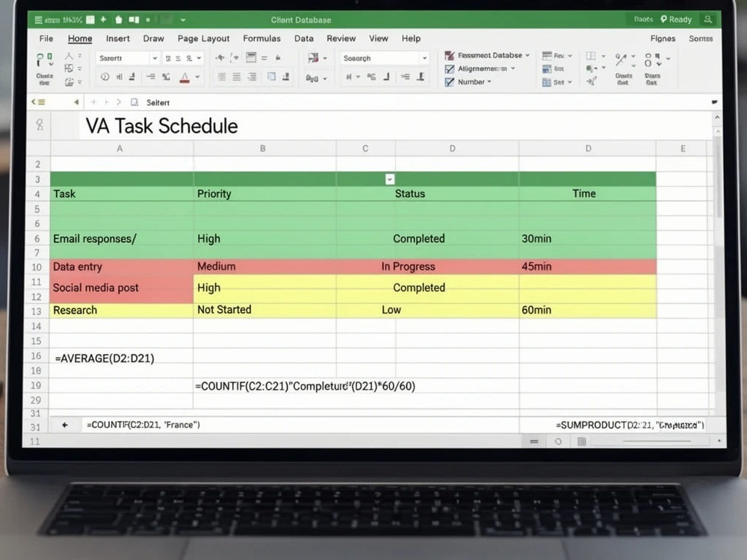Expand the font size dropdown arrow
The image size is (747, 560).
click(x=199, y=58)
